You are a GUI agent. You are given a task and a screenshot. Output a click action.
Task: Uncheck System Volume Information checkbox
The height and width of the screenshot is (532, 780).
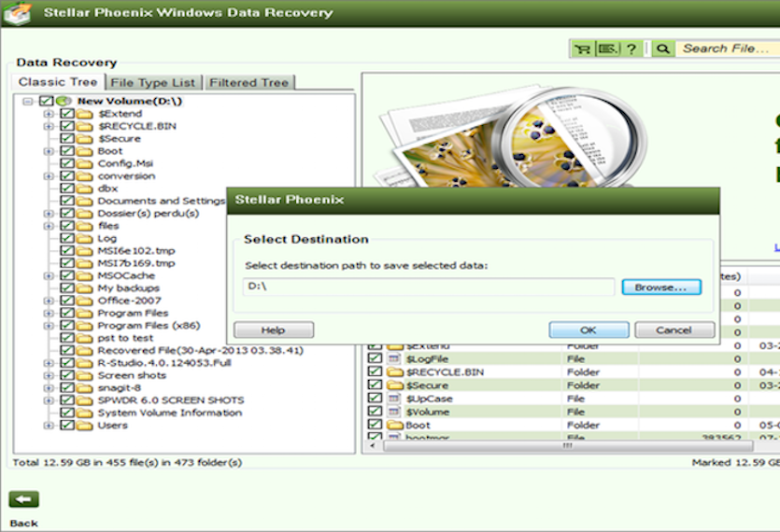(67, 413)
